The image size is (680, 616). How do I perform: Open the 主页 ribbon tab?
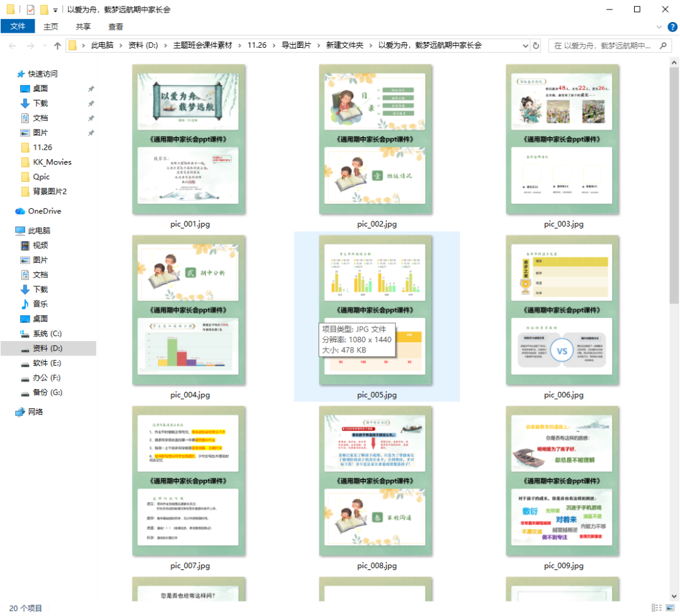click(x=51, y=27)
